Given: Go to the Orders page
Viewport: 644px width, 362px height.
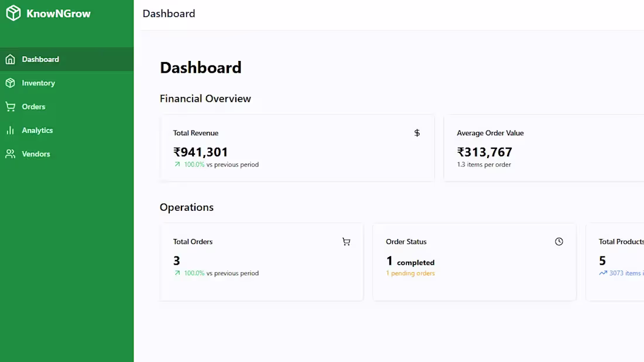Looking at the screenshot, I should click(33, 107).
